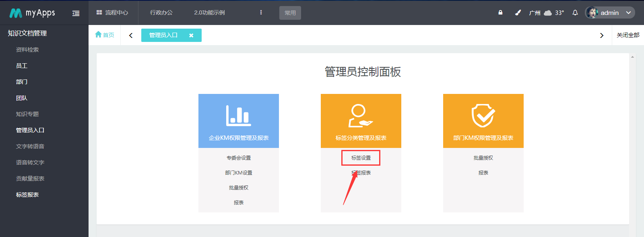
Task: Open the 部门KM设置 link
Action: 239,173
